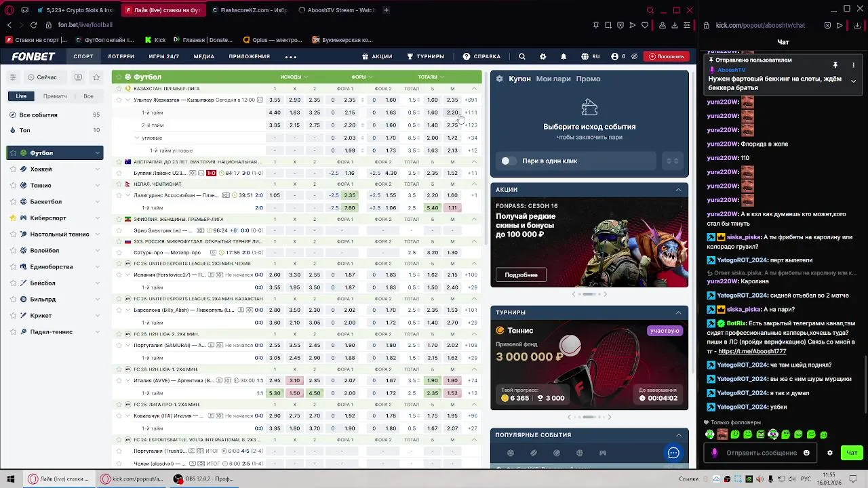
Task: Open Fonbet settings gear in header
Action: point(542,56)
